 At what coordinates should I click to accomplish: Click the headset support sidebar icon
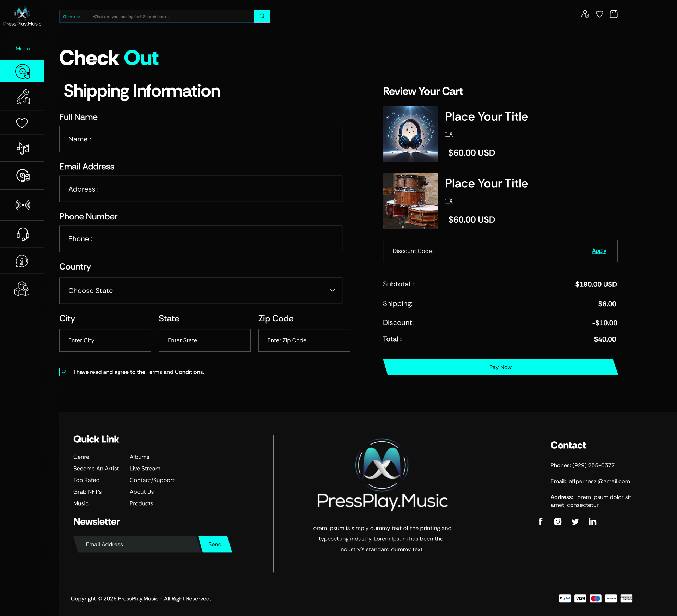pyautogui.click(x=23, y=234)
